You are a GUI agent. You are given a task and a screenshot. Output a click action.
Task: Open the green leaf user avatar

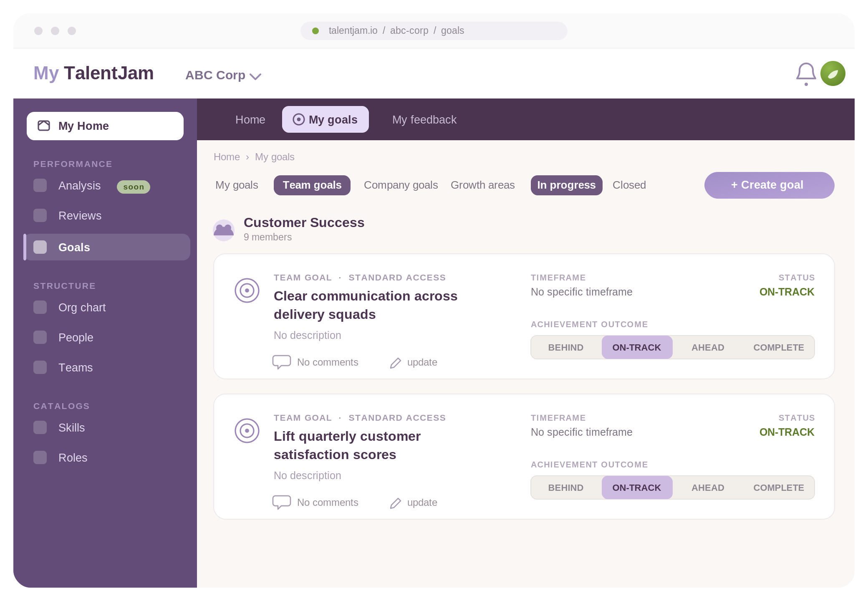(833, 73)
